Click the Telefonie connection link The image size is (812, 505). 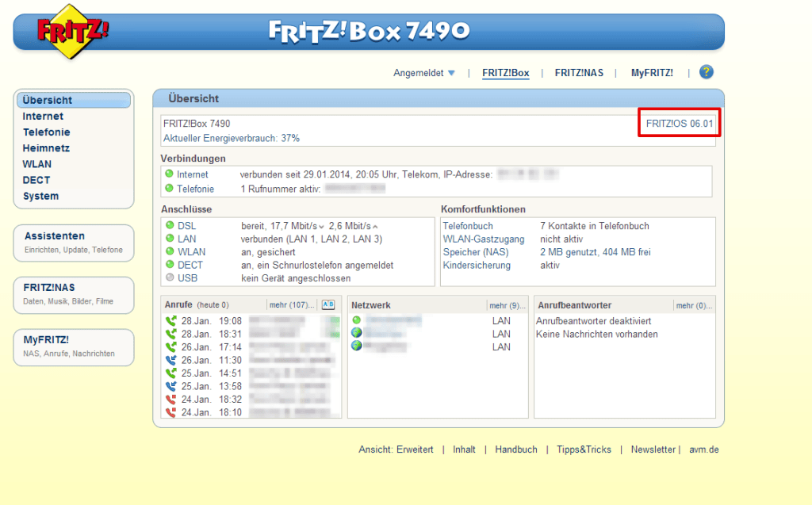(x=195, y=189)
